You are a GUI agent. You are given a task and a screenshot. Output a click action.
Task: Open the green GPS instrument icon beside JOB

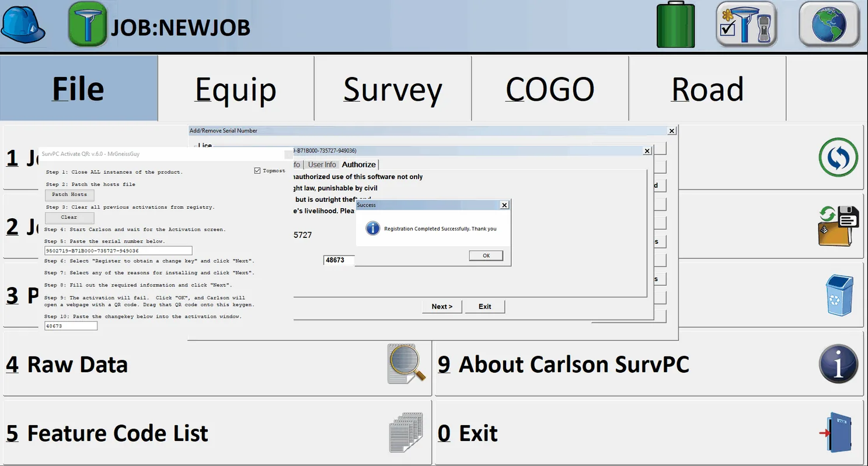coord(88,24)
